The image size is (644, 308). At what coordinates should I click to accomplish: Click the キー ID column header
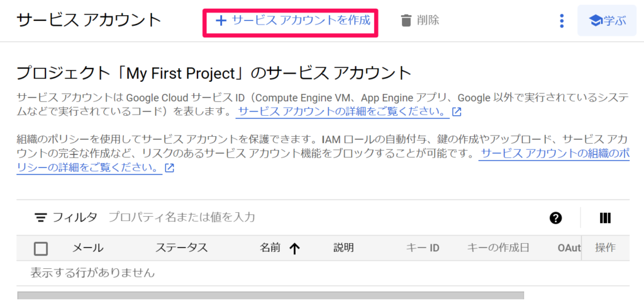point(423,248)
